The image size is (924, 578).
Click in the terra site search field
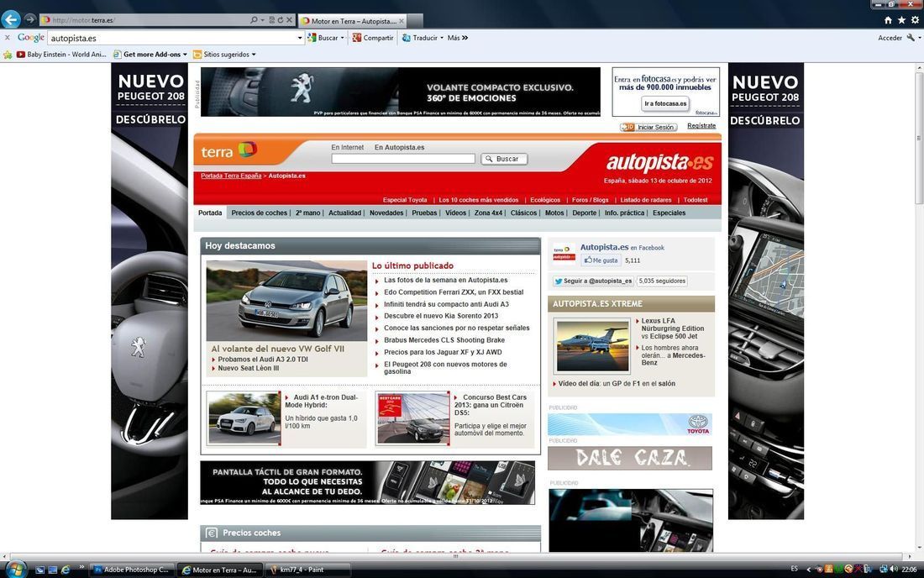click(x=403, y=159)
